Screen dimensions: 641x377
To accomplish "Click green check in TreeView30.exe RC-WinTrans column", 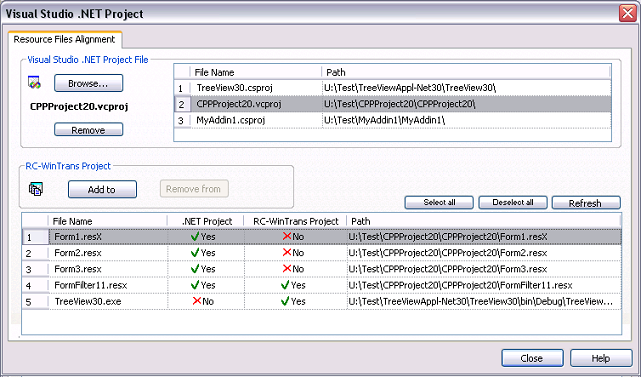I will (x=285, y=301).
